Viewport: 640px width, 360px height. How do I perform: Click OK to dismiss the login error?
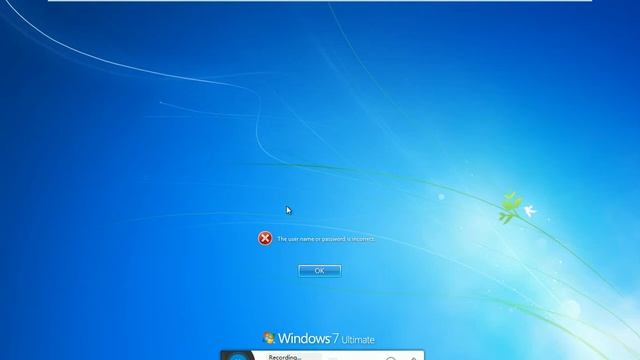[320, 271]
